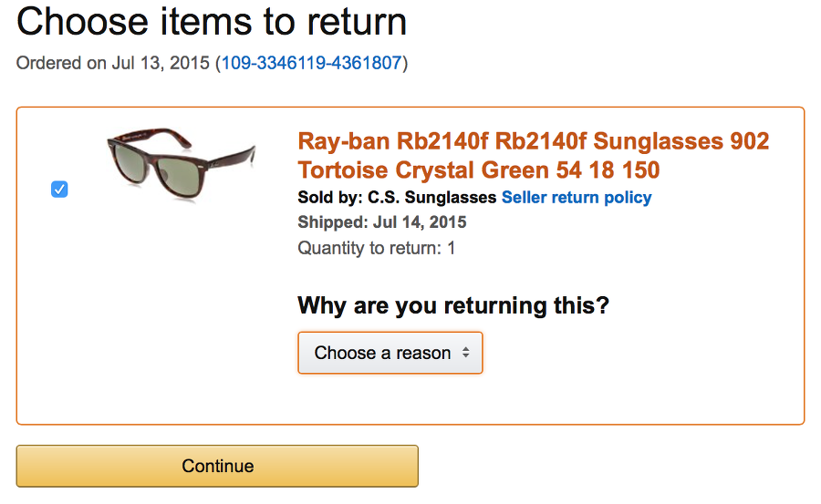The image size is (821, 504).
Task: Click the Sold by: label
Action: click(330, 197)
